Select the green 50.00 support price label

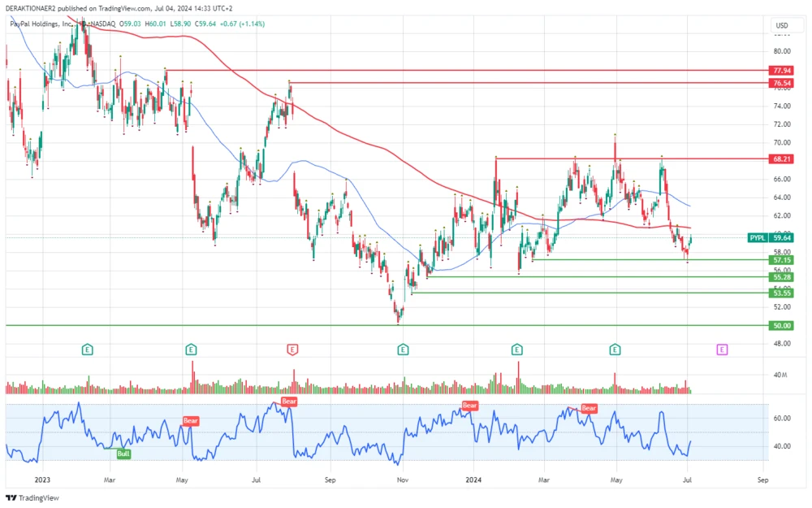click(781, 324)
